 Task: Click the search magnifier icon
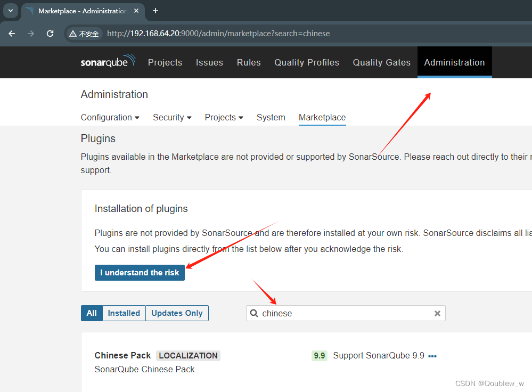[254, 313]
